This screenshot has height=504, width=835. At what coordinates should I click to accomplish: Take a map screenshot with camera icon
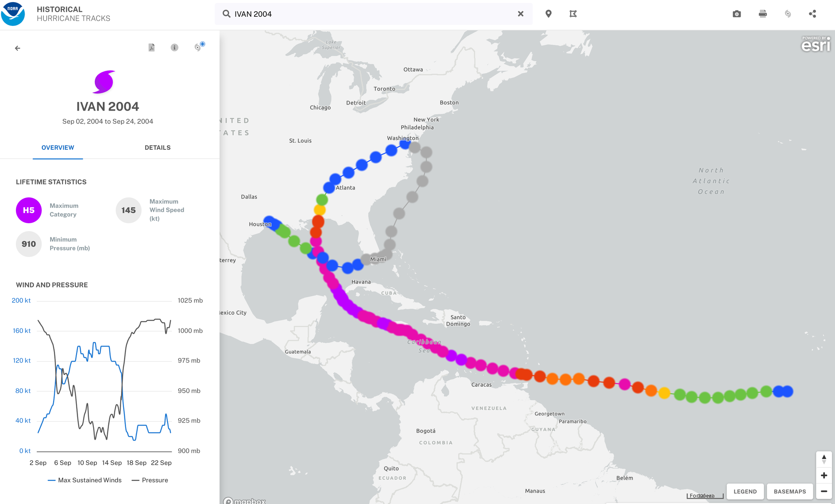[x=737, y=14]
